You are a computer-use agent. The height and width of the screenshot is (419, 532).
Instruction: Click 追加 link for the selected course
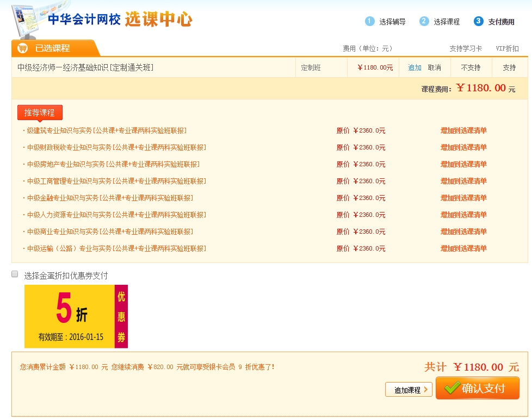point(415,68)
